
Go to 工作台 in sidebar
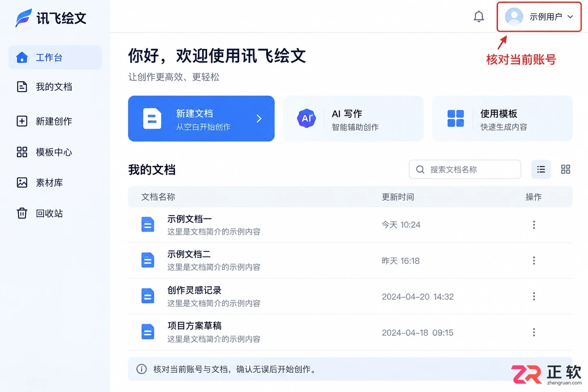[x=55, y=58]
